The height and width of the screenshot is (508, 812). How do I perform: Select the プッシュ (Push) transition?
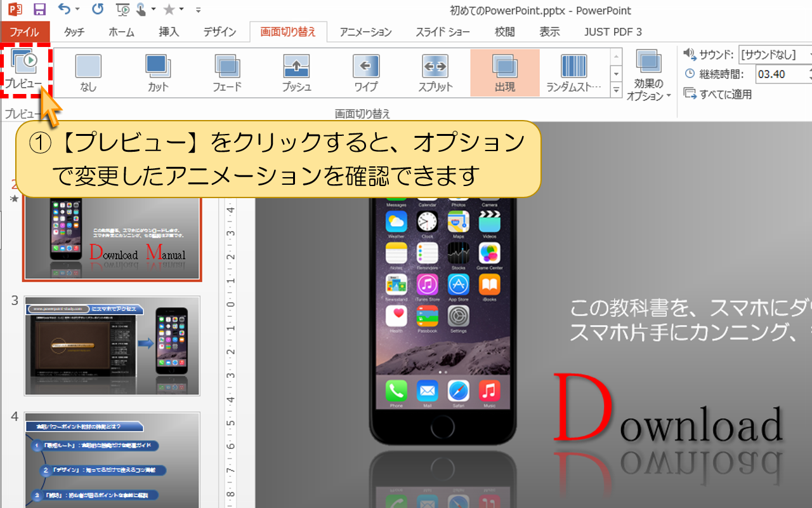tap(296, 73)
